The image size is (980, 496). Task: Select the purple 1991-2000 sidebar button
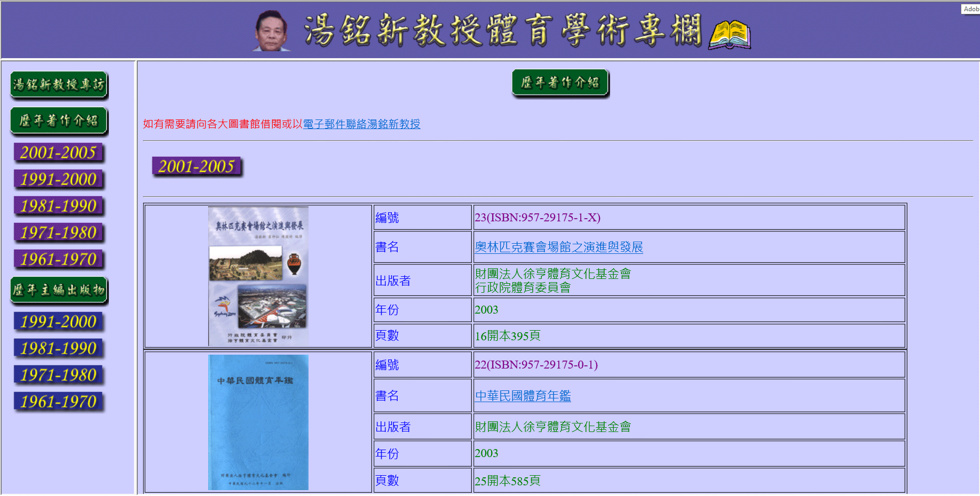coord(59,180)
